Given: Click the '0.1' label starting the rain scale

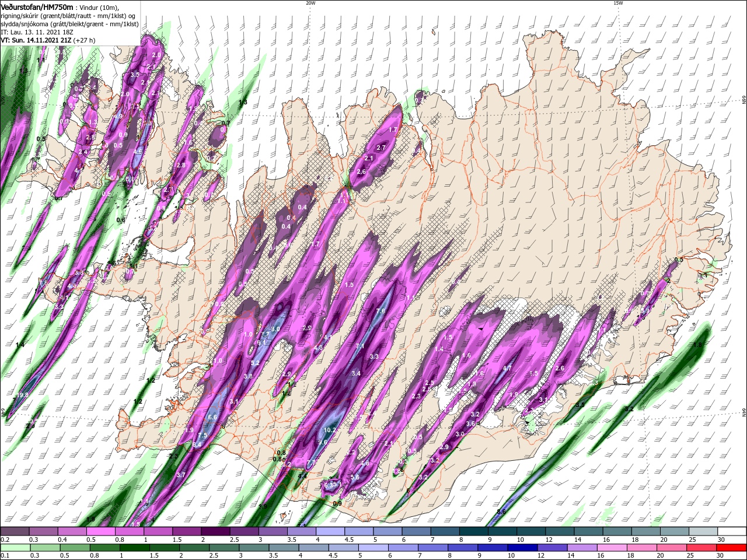Looking at the screenshot, I should point(5,556).
